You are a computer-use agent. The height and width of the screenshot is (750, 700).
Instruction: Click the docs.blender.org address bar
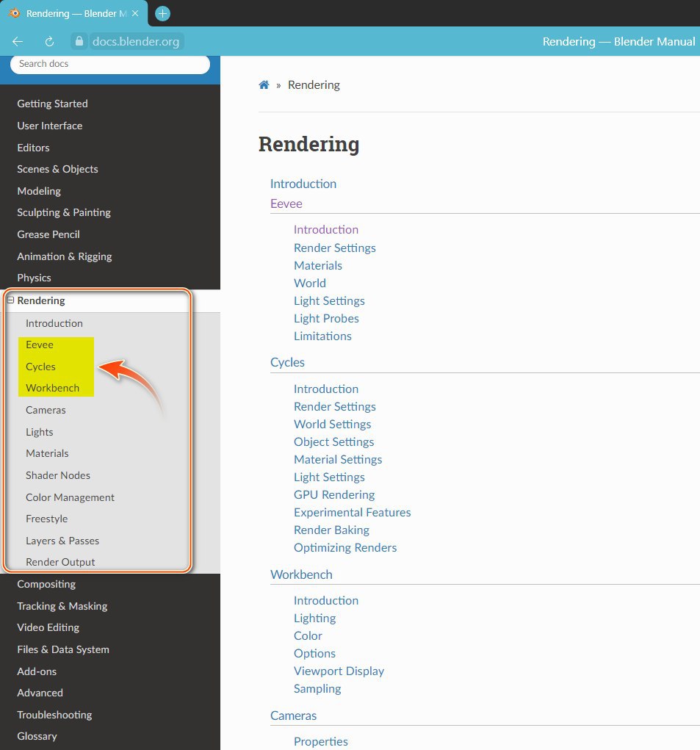point(136,42)
